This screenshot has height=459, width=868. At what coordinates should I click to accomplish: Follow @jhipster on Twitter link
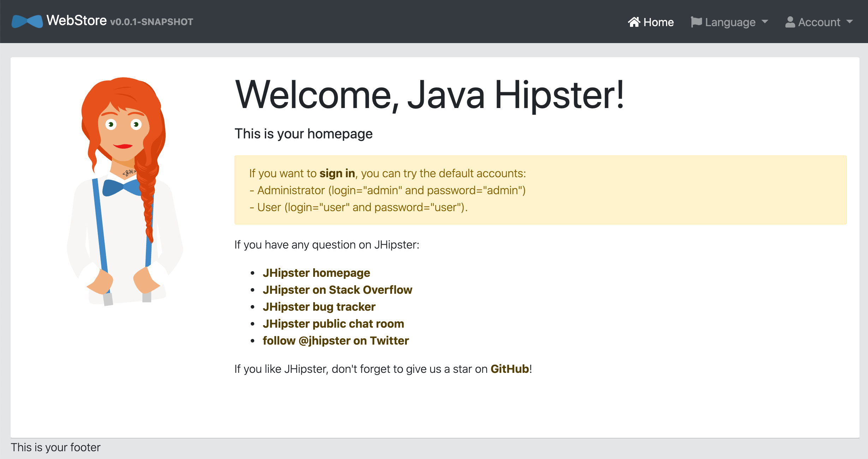pyautogui.click(x=335, y=341)
